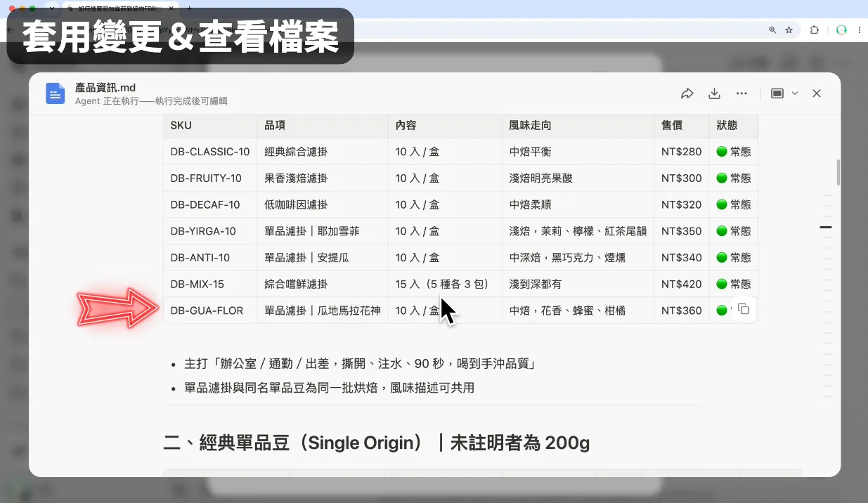The width and height of the screenshot is (868, 503).
Task: Click the NT$360 price cell
Action: [x=682, y=311]
